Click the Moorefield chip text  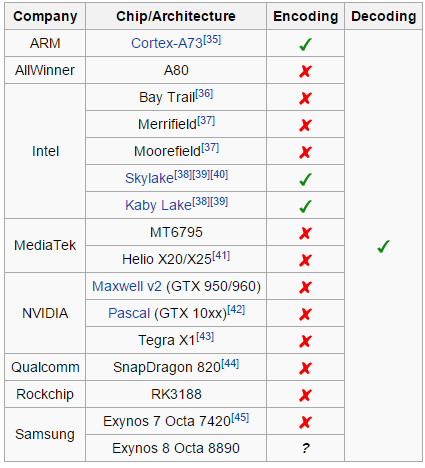point(168,151)
